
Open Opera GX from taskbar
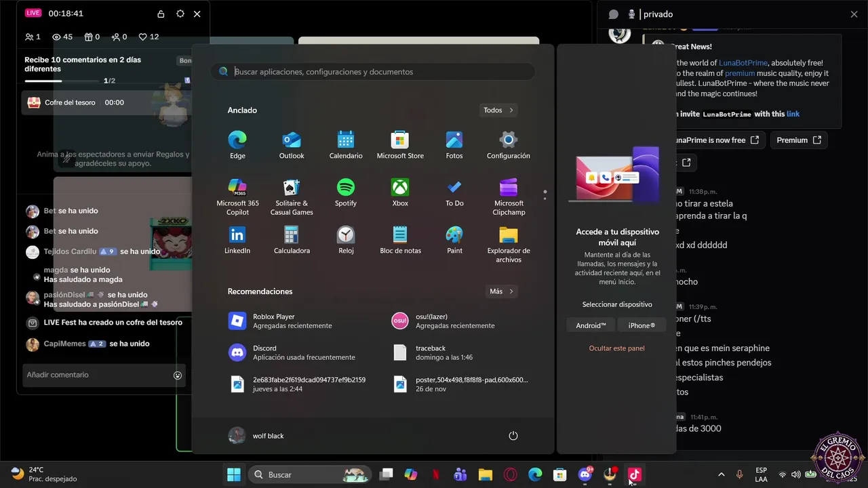(510, 474)
